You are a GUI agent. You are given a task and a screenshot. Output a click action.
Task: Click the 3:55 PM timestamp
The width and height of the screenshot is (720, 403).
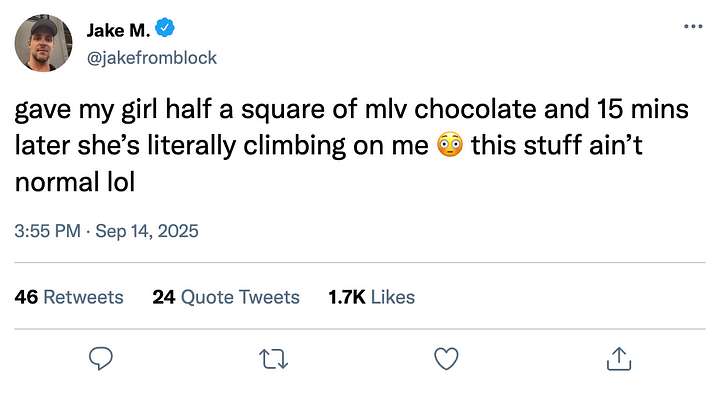(48, 231)
